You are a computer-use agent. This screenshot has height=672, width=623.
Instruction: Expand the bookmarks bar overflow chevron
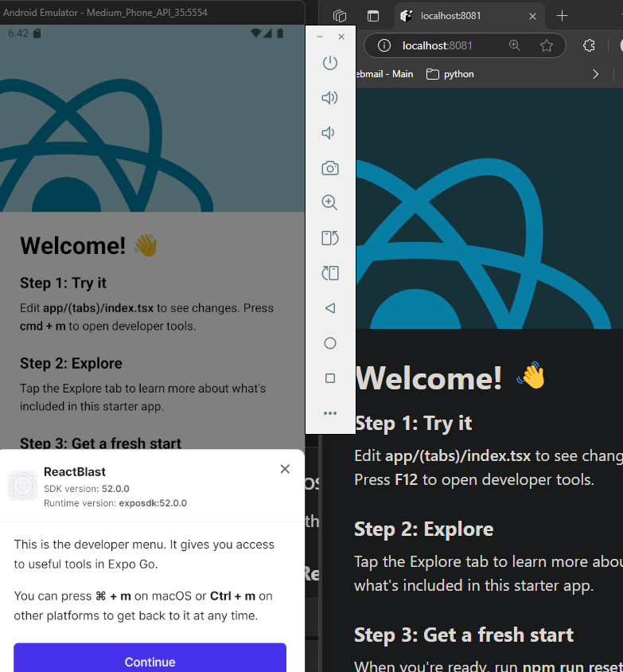click(596, 74)
